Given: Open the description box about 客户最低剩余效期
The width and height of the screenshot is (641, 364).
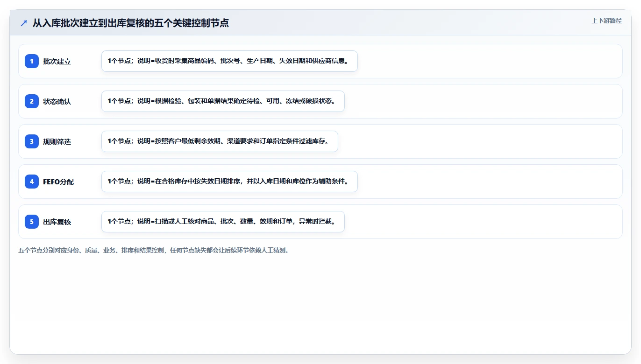Looking at the screenshot, I should pyautogui.click(x=220, y=141).
